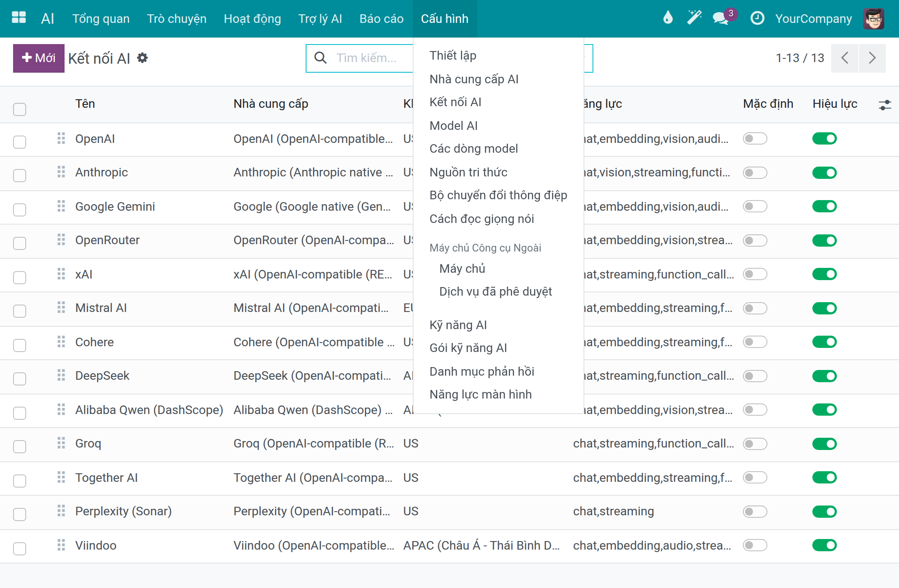Screen dimensions: 899x588
Task: Sort by the Tên column header
Action: 85,104
